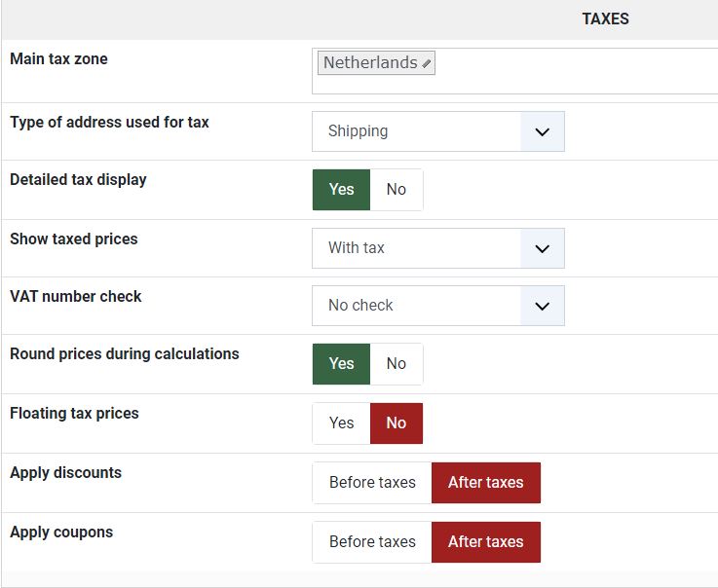This screenshot has height=588, width=718.
Task: Click the TAXES section header
Action: coord(605,18)
